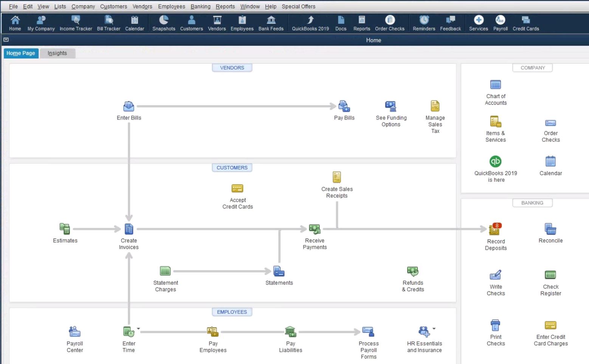Click the Employees section button

point(232,312)
